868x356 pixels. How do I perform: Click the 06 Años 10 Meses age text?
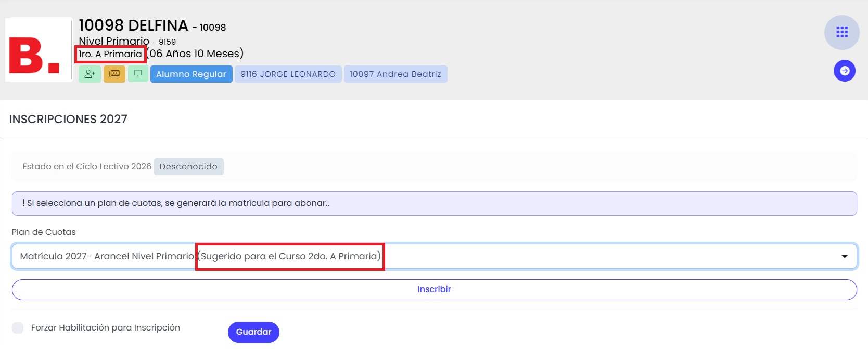point(195,54)
